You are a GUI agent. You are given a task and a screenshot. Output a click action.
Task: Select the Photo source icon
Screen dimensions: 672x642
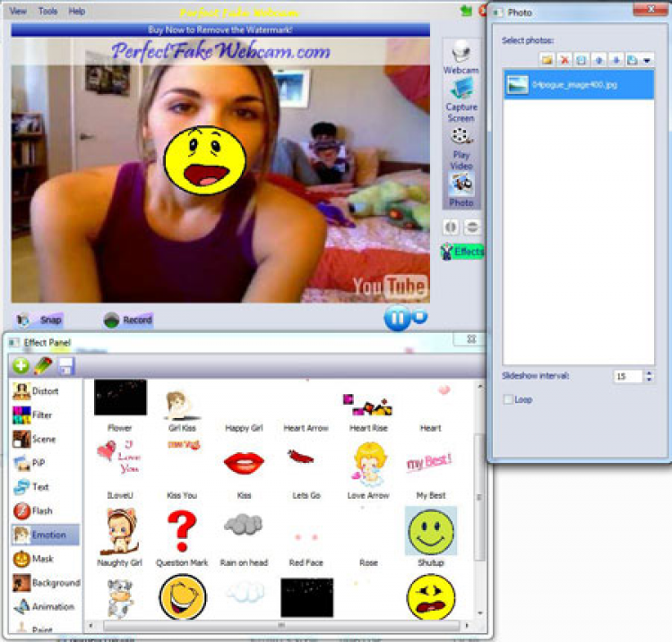(x=461, y=190)
